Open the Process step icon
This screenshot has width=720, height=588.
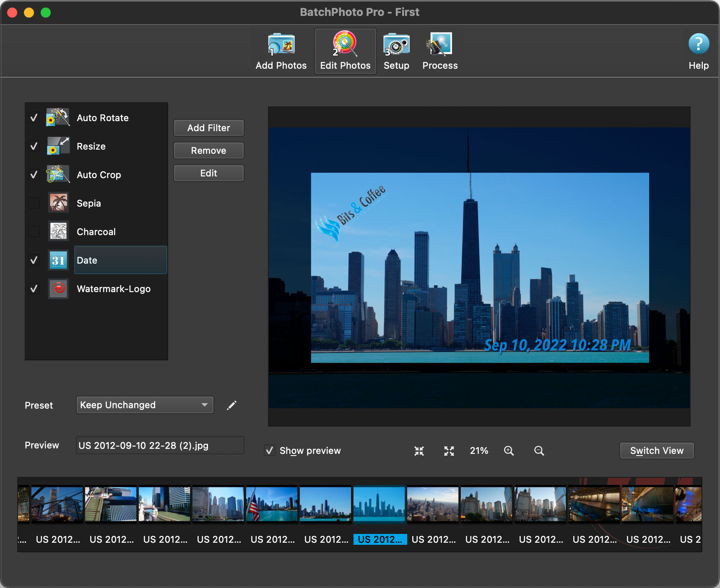click(x=439, y=45)
